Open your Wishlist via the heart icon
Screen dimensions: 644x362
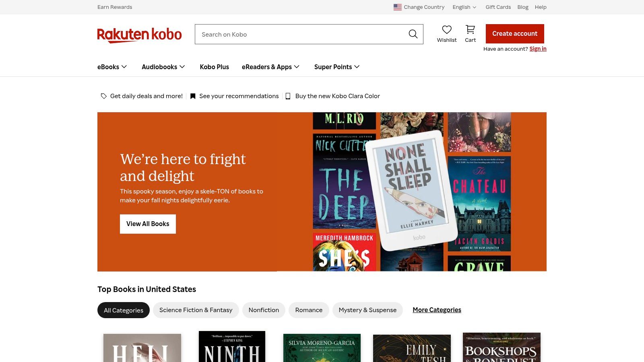(447, 29)
